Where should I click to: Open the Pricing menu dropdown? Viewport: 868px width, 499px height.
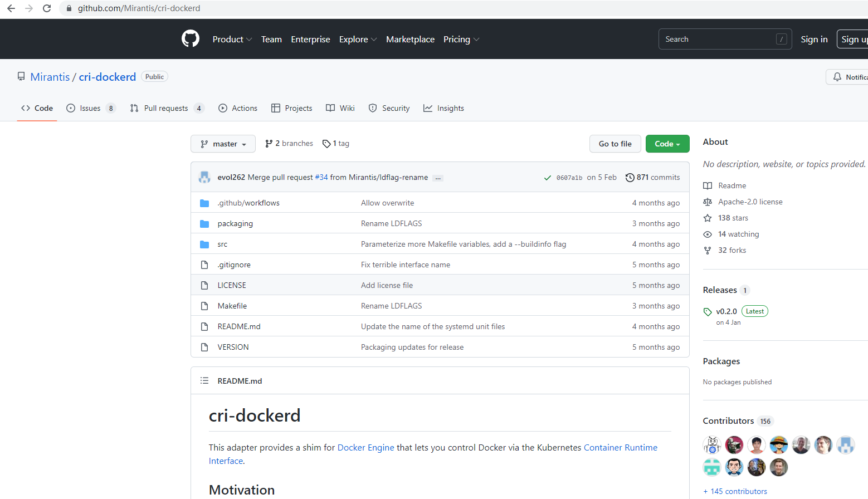coord(461,40)
